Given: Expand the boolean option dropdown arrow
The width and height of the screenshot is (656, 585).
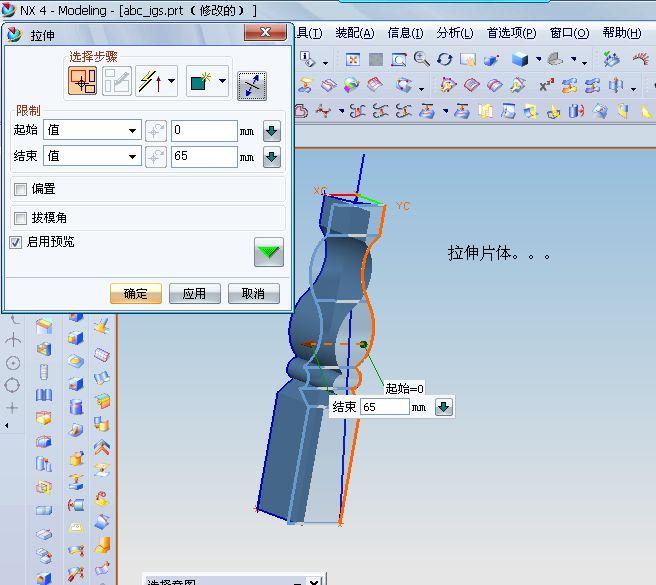Looking at the screenshot, I should pos(222,80).
